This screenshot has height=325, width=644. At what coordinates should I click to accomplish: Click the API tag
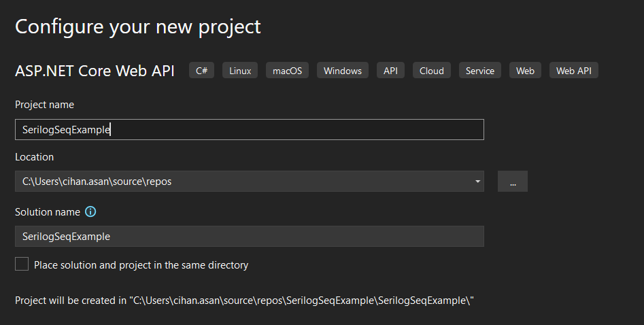[390, 71]
